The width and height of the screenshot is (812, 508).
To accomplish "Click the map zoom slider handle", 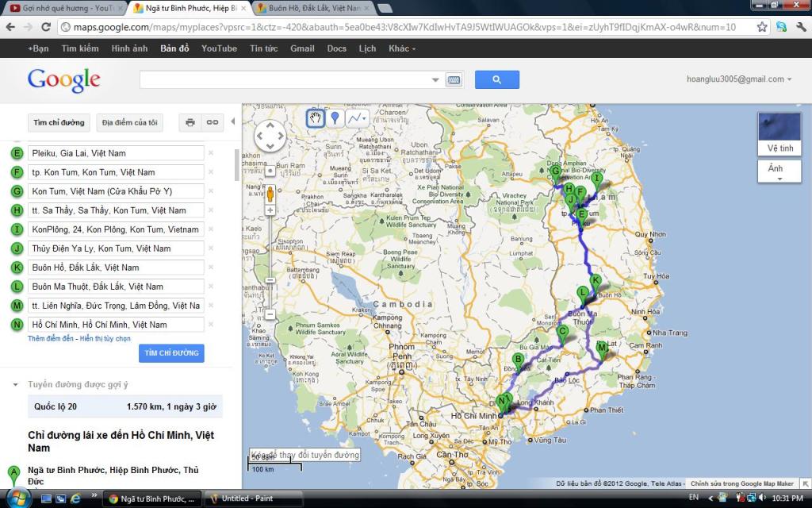I will (270, 280).
